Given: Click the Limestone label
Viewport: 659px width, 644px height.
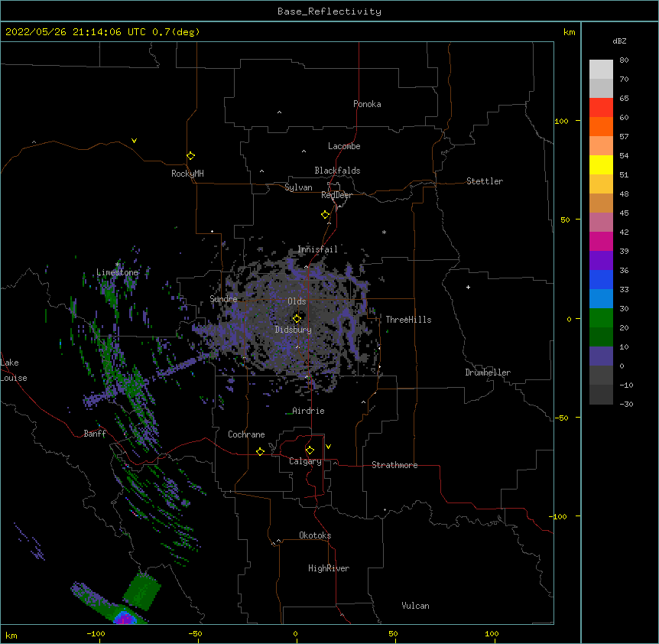Looking at the screenshot, I should click(x=117, y=272).
